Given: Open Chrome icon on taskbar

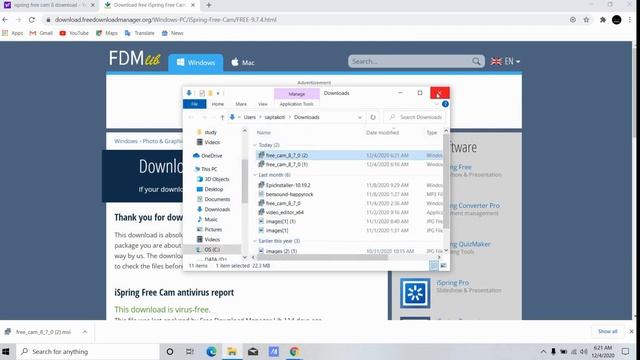Looking at the screenshot, I should [x=294, y=351].
